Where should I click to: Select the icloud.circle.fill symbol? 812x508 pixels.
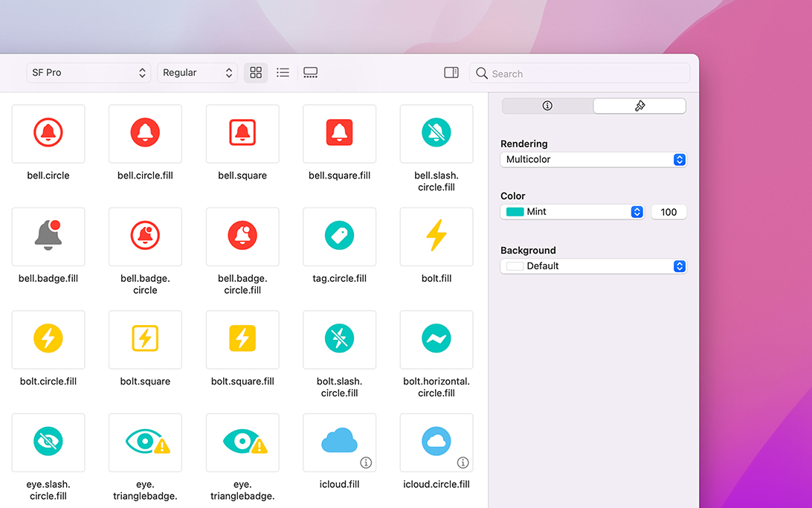pos(436,443)
